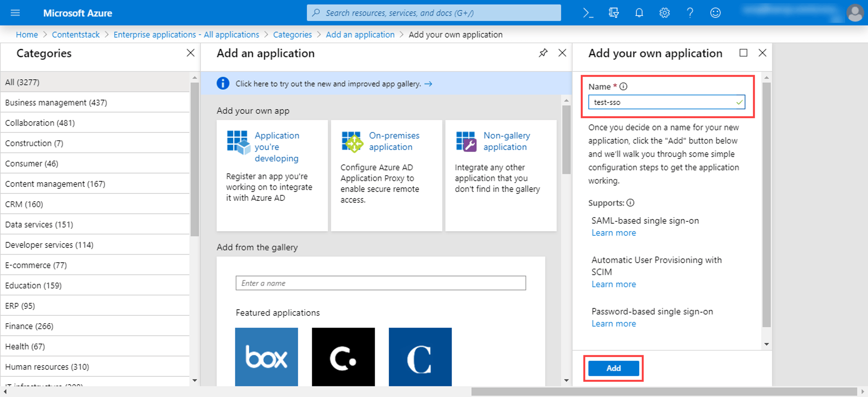The image size is (868, 397).
Task: Click the arrow after the new gallery message
Action: coord(428,84)
